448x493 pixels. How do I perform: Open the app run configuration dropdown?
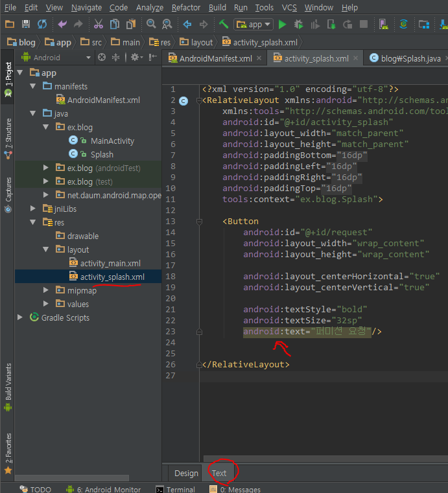click(x=253, y=25)
